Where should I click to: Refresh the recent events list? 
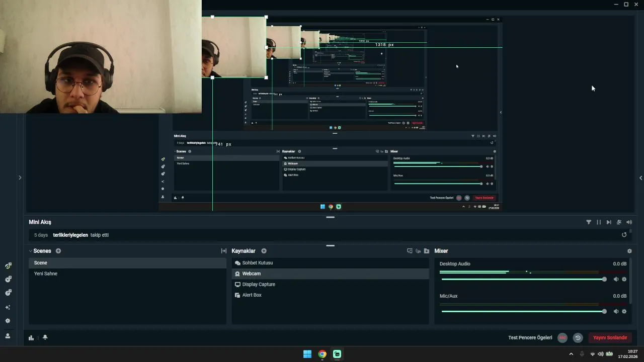tap(624, 235)
